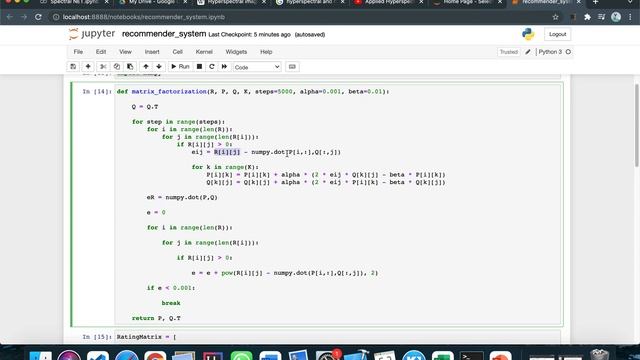Restart the kernel with the circular arrow

(x=211, y=67)
